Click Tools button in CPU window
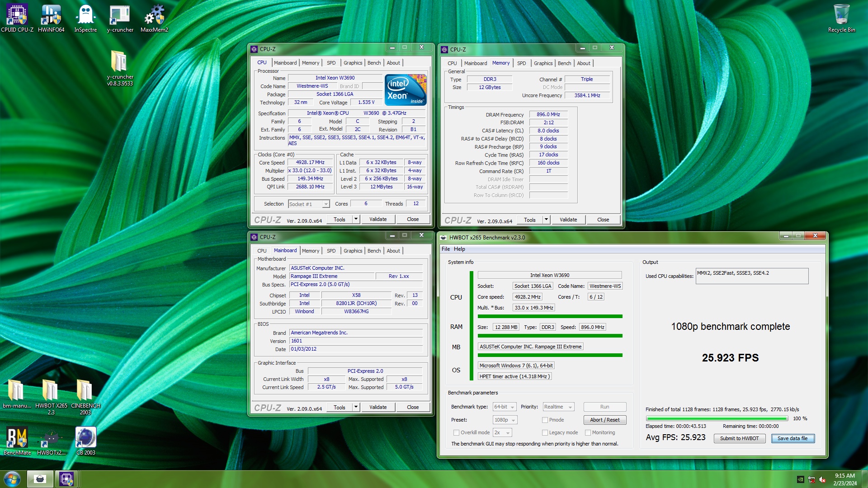868x488 pixels. [x=340, y=219]
